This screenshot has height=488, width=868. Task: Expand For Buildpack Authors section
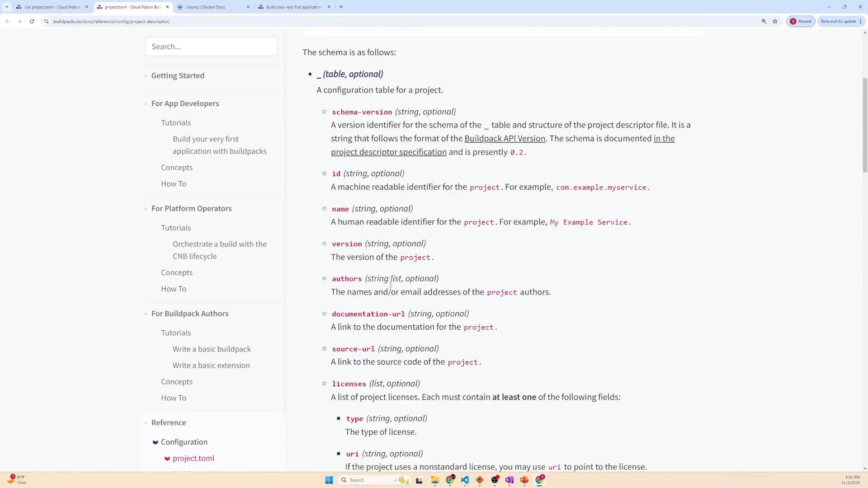coord(190,314)
